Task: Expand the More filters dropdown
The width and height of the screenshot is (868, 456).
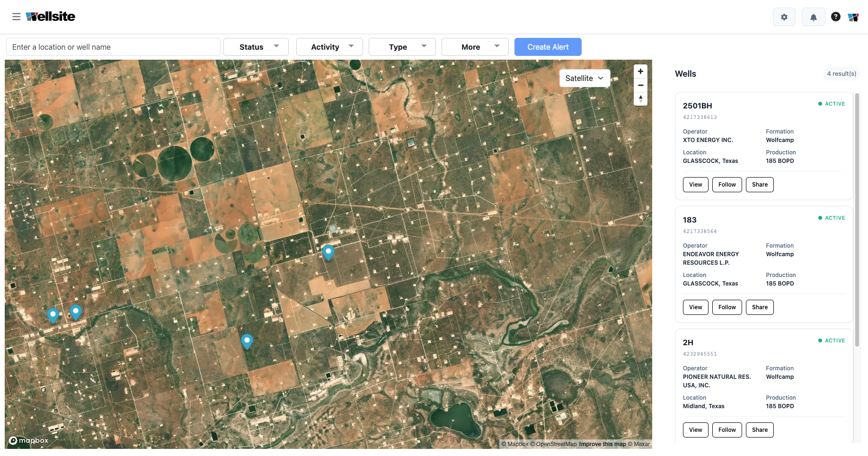Action: point(475,47)
